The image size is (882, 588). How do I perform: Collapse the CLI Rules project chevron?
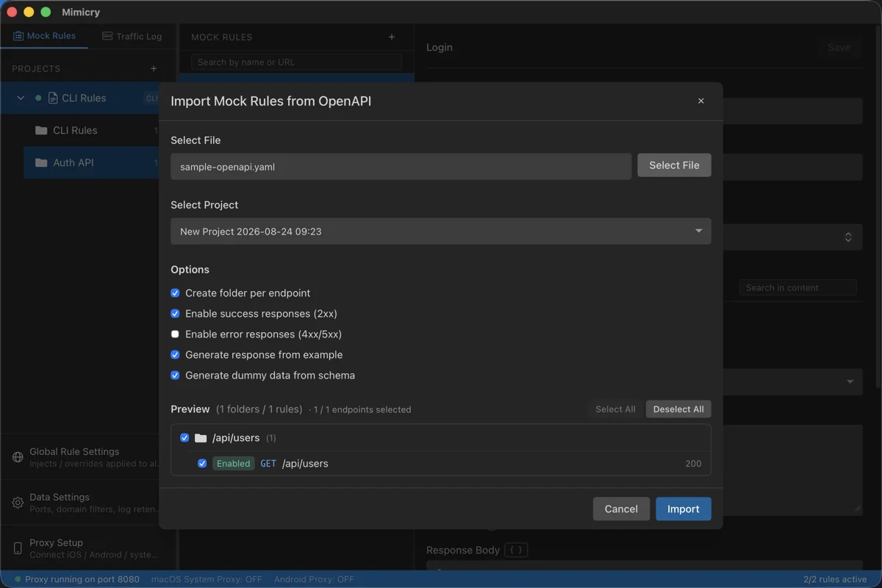21,98
